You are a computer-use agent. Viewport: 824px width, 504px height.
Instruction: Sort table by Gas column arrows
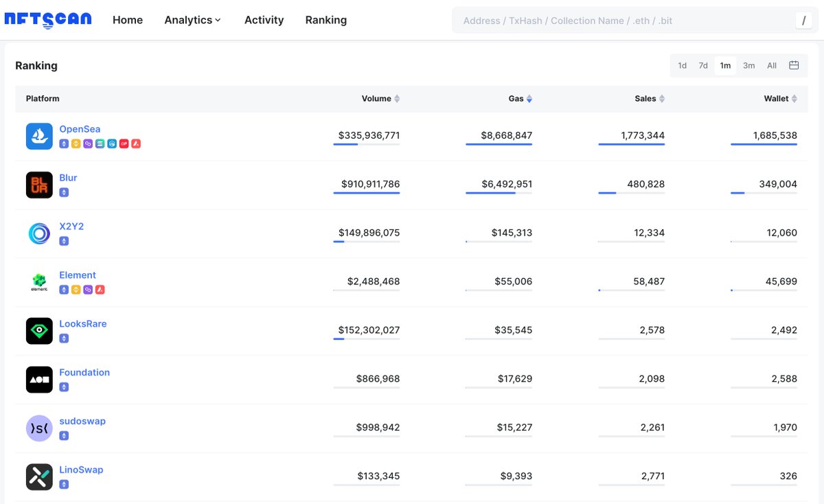tap(529, 99)
